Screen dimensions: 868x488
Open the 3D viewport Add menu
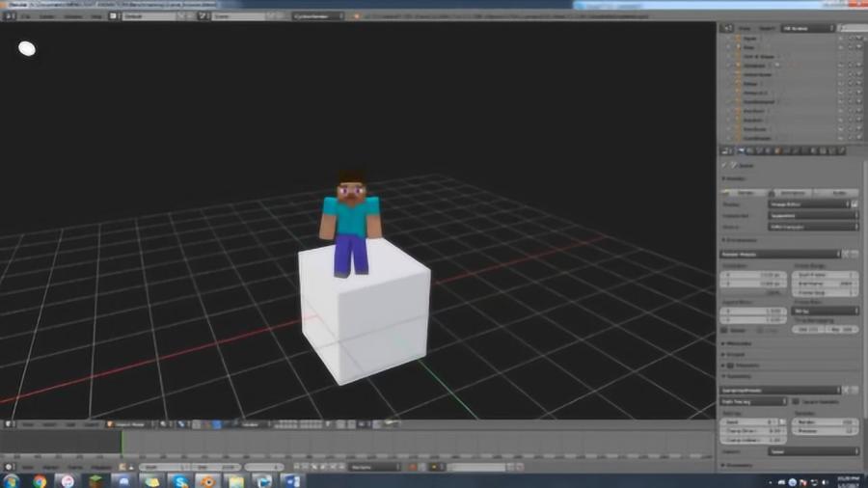point(70,424)
